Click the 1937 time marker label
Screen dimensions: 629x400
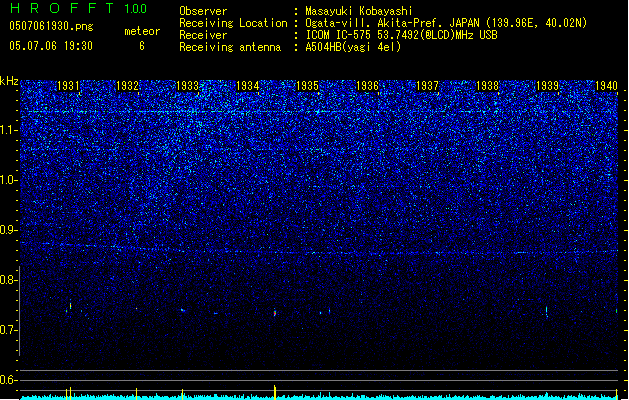tap(428, 86)
